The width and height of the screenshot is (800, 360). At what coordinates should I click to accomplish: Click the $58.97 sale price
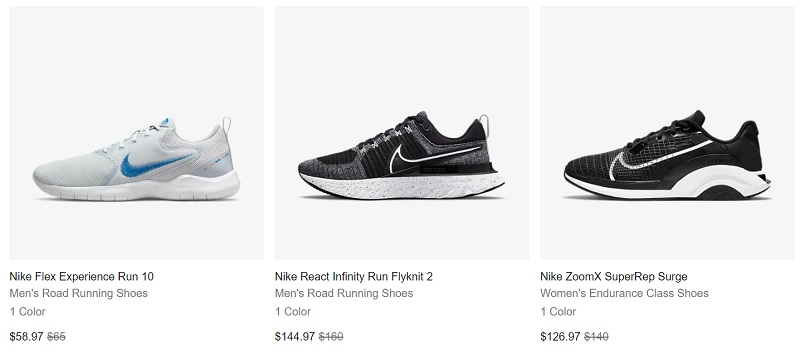27,337
